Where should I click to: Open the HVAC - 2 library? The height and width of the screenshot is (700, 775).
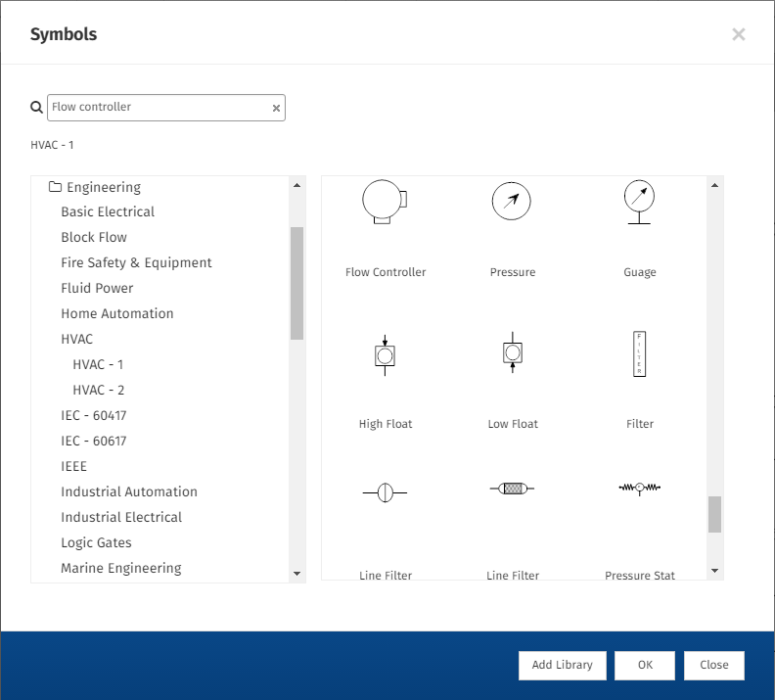pyautogui.click(x=99, y=390)
